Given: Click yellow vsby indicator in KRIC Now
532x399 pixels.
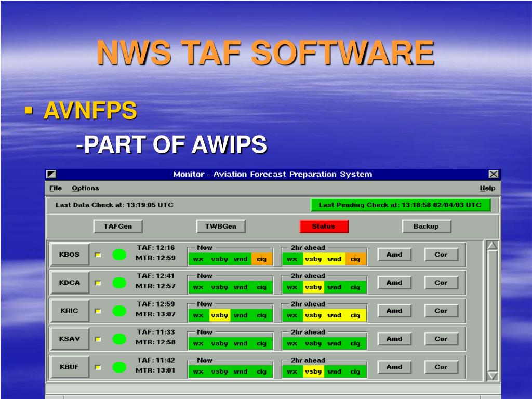Looking at the screenshot, I should click(x=220, y=315).
